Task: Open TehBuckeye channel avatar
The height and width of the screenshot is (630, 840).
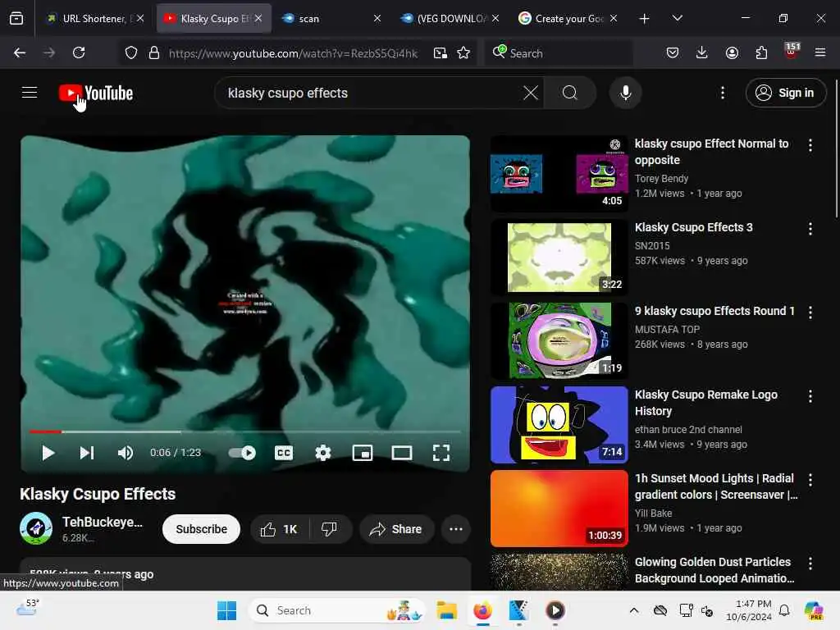Action: coord(36,528)
